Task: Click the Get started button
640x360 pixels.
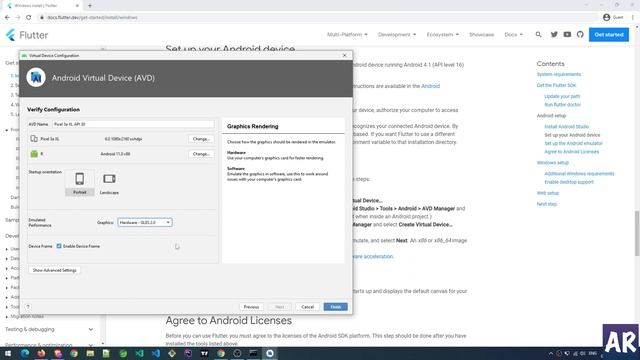Action: click(x=609, y=35)
